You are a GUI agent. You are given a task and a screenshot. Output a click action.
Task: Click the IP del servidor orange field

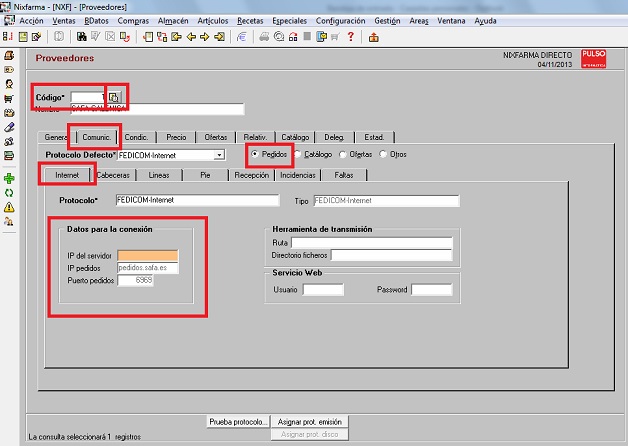coord(148,255)
